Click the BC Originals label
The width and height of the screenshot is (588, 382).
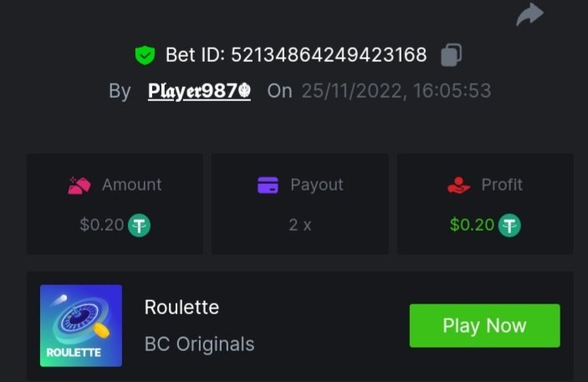tap(199, 344)
